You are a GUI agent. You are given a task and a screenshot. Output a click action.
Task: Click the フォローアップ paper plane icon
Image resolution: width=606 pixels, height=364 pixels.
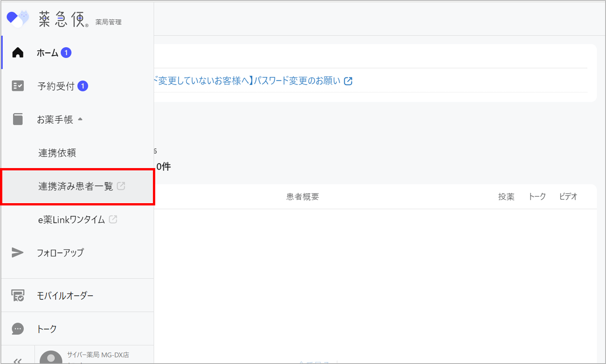tap(18, 252)
